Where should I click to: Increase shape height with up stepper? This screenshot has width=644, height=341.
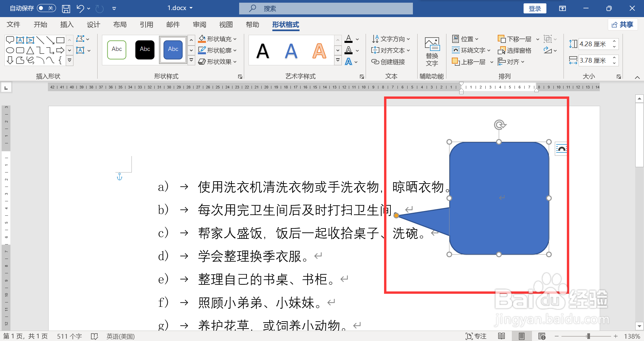(614, 41)
